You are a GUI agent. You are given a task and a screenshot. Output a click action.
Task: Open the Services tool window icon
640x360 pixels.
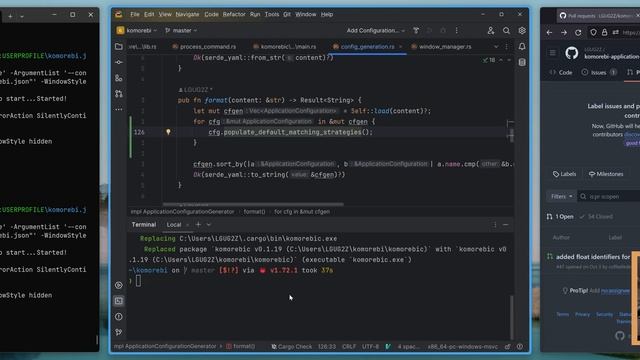(x=119, y=285)
